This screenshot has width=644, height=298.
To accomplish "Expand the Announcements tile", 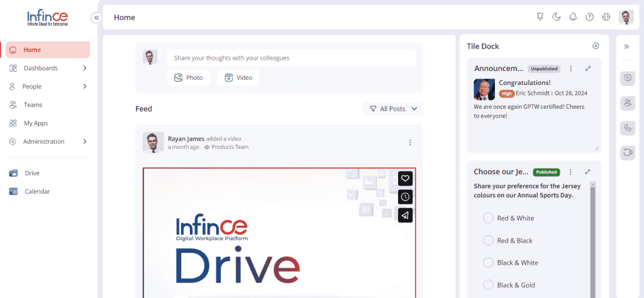I will [x=588, y=69].
